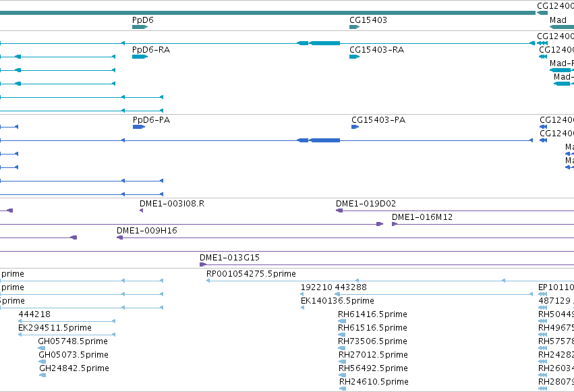
Task: Select the RH61416.5prime EST label
Action: point(372,314)
